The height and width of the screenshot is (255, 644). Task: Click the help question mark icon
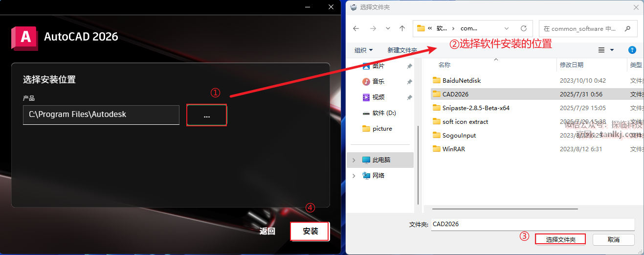click(x=632, y=50)
